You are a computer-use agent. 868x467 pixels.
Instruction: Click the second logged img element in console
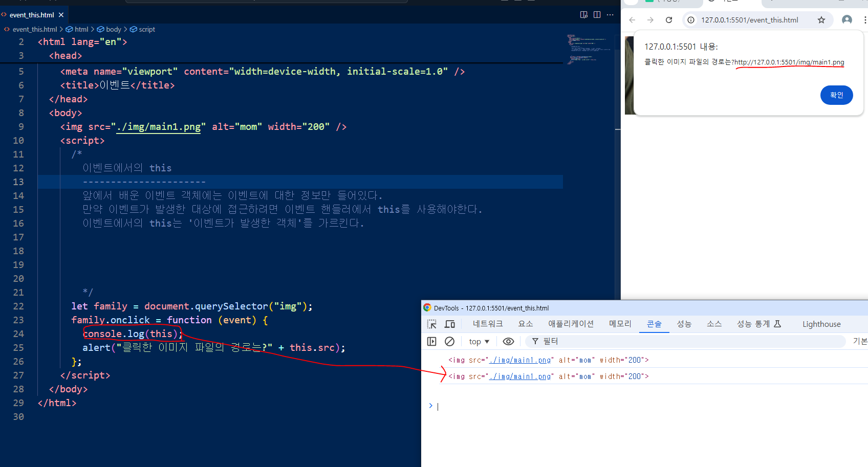549,376
